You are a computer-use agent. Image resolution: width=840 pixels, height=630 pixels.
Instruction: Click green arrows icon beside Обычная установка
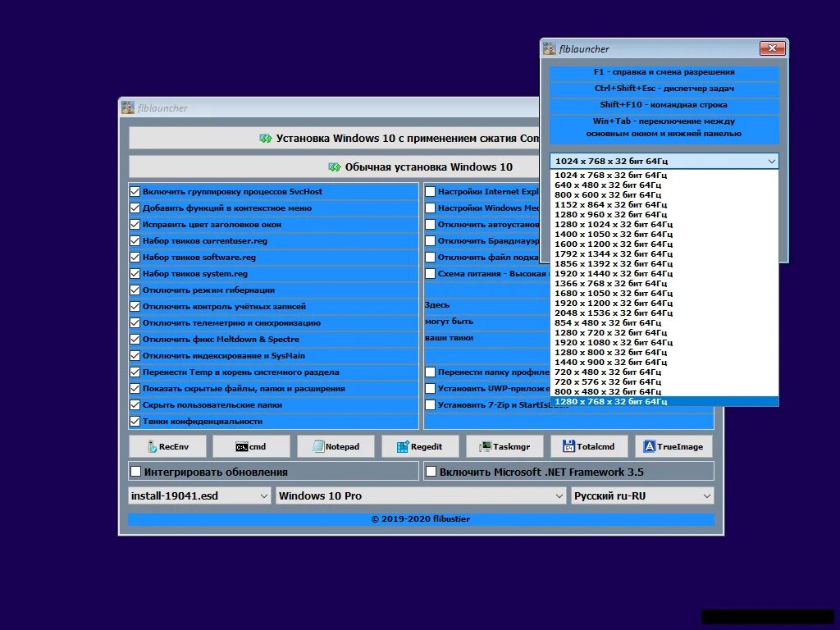(335, 167)
